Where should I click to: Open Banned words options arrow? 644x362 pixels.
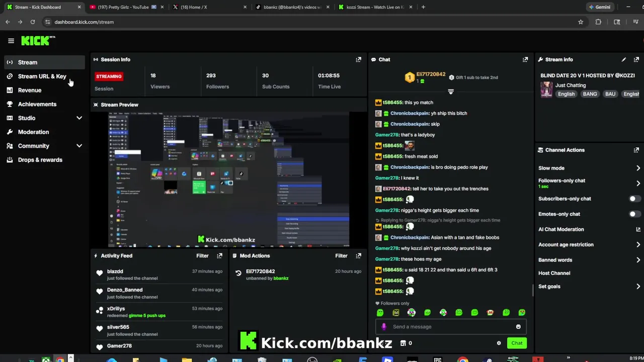pyautogui.click(x=638, y=260)
